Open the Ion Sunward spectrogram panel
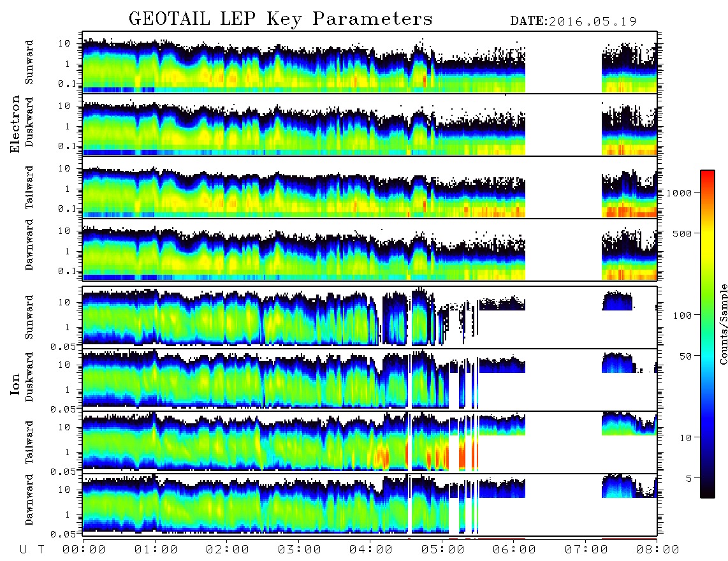This screenshot has height=561, width=728. click(370, 317)
